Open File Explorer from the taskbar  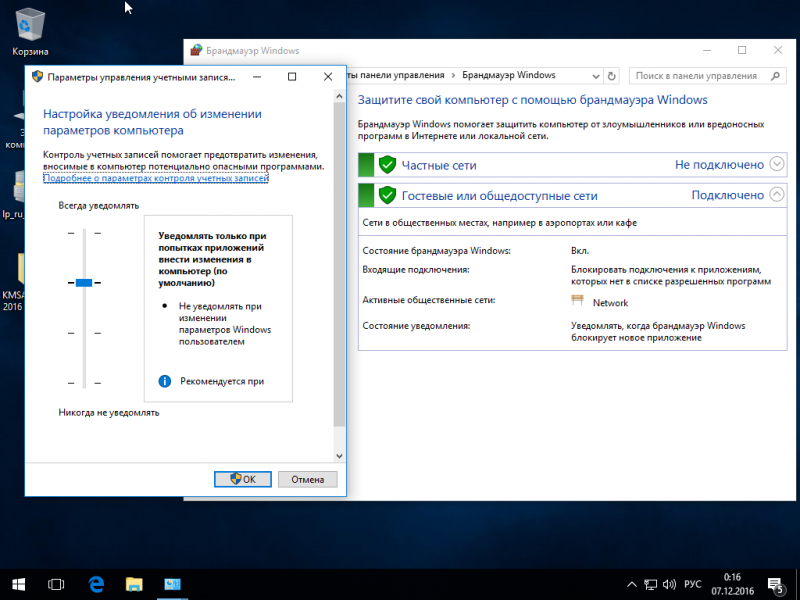point(134,584)
